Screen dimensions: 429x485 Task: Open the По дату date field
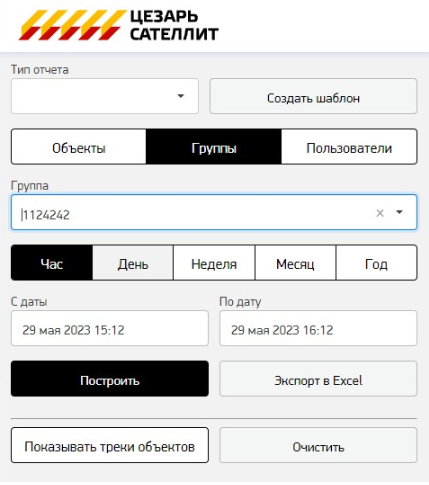point(318,328)
